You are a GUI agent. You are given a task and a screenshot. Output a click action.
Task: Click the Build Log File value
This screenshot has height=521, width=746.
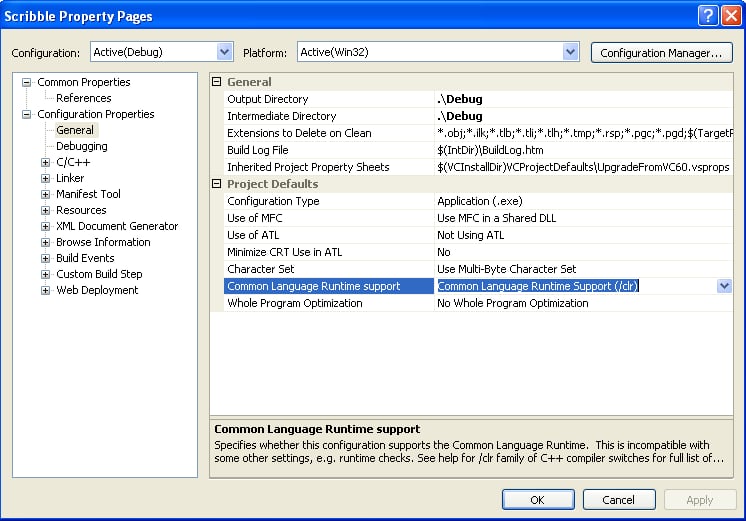pos(490,150)
